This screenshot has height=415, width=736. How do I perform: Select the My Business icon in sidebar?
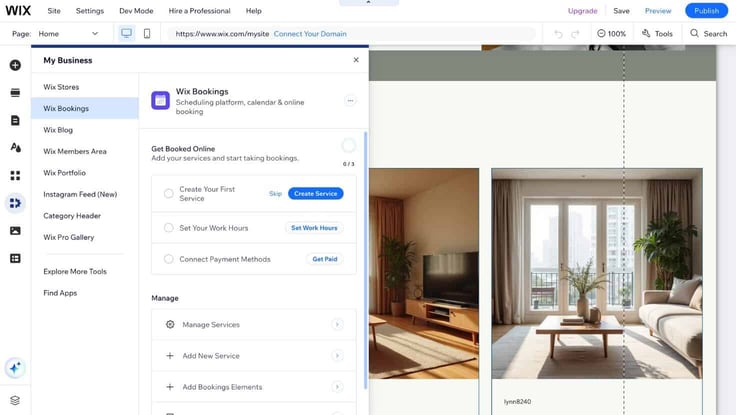15,203
